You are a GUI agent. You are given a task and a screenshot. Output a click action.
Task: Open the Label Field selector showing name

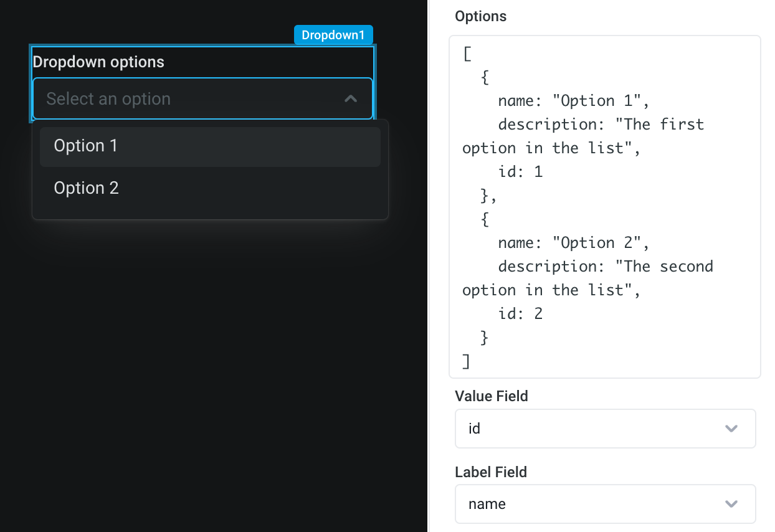(x=605, y=503)
